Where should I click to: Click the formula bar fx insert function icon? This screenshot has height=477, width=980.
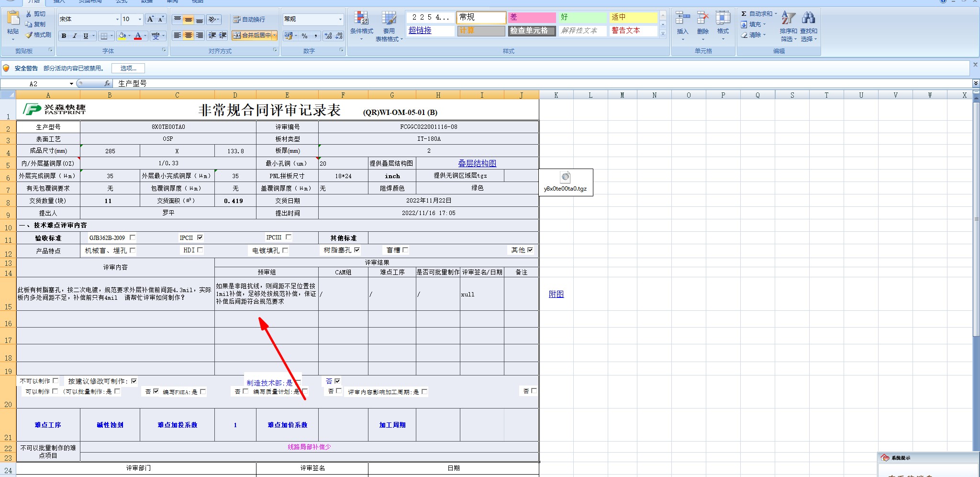click(x=107, y=83)
